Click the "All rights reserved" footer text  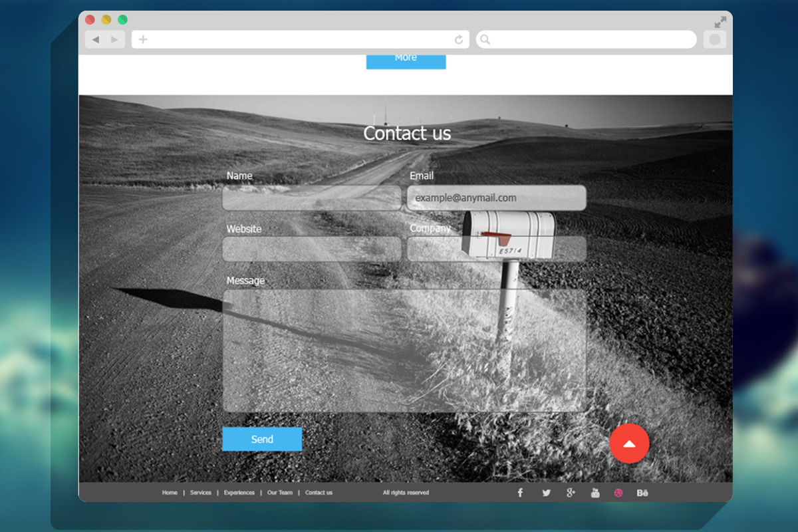pyautogui.click(x=406, y=493)
